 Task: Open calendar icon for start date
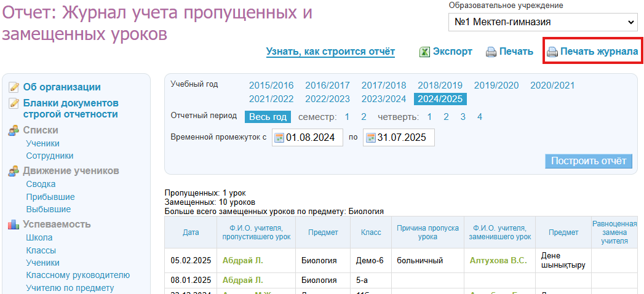[279, 138]
